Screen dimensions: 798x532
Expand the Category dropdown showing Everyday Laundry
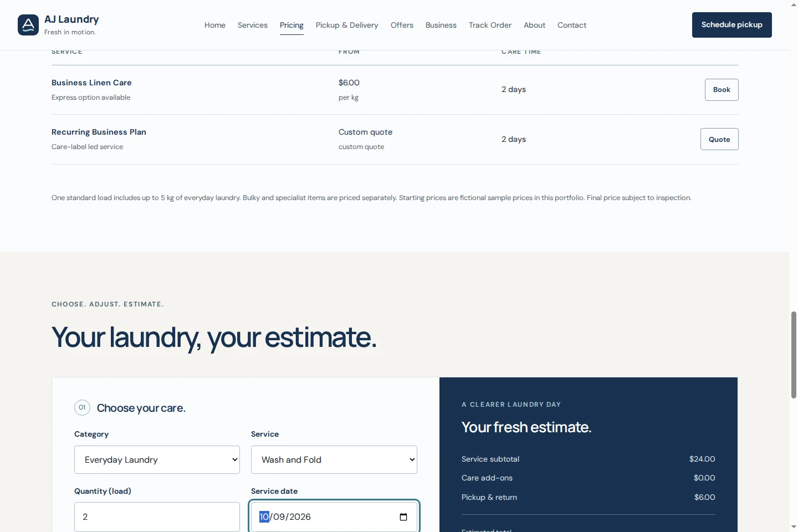[x=157, y=460]
